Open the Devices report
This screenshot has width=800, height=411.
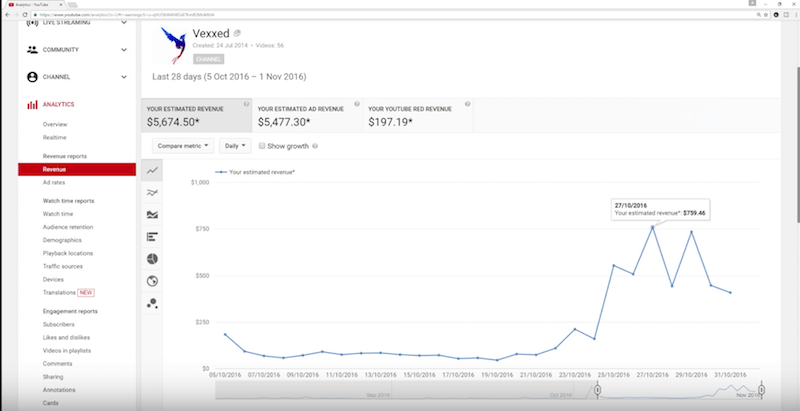[53, 279]
